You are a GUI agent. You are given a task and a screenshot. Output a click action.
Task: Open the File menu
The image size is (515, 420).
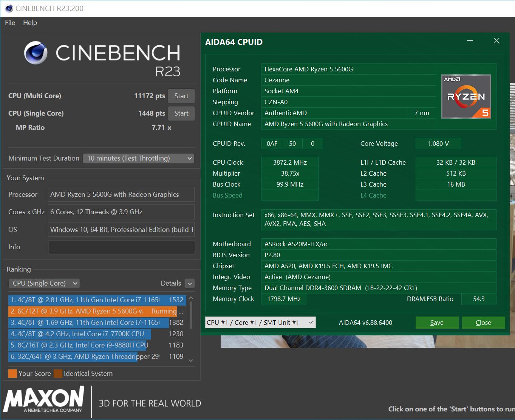click(10, 23)
